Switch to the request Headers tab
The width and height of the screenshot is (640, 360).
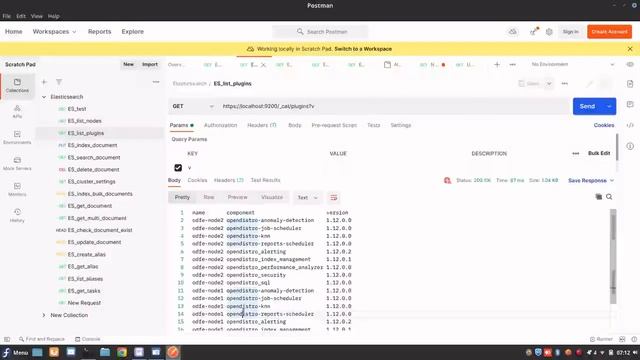tap(262, 125)
